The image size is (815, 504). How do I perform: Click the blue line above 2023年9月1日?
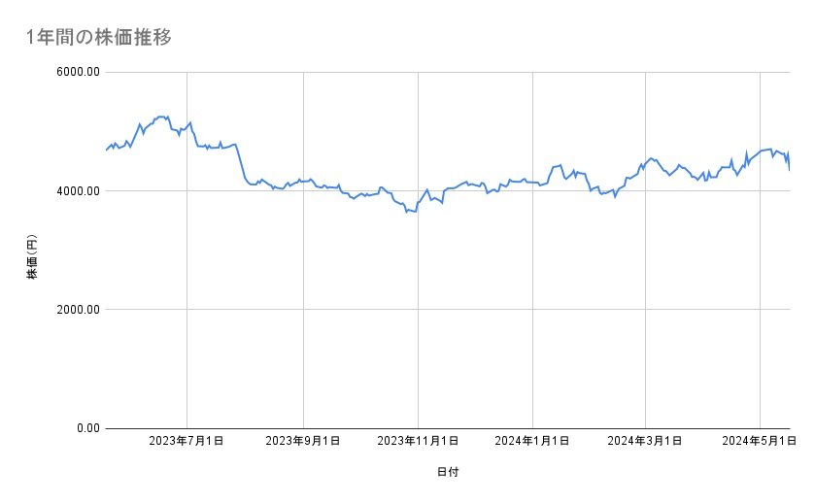click(304, 182)
